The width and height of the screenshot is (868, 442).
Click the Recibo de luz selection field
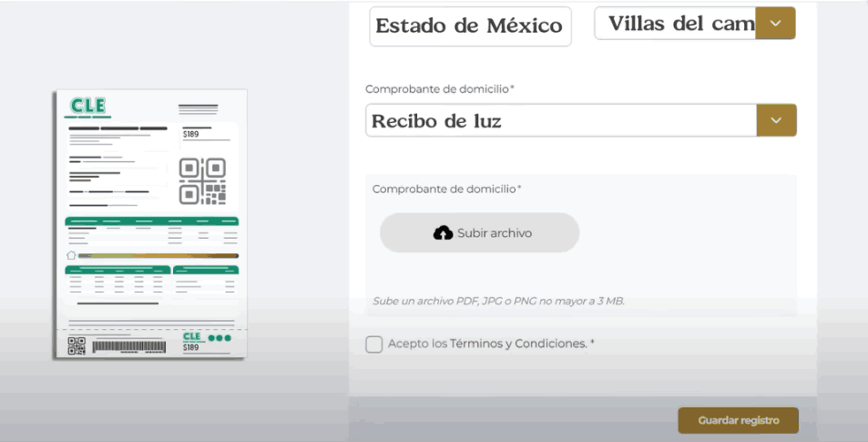pyautogui.click(x=561, y=120)
